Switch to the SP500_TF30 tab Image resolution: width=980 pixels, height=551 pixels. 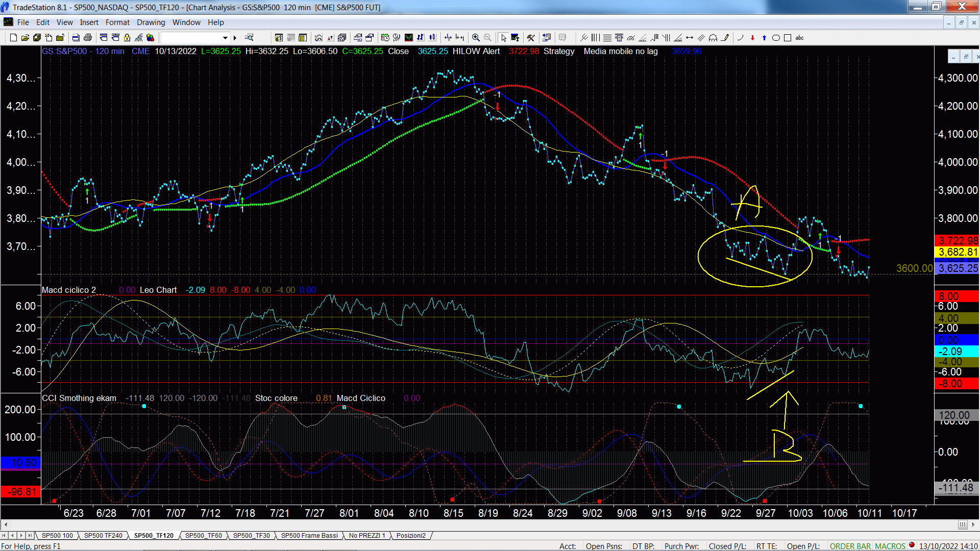click(251, 536)
